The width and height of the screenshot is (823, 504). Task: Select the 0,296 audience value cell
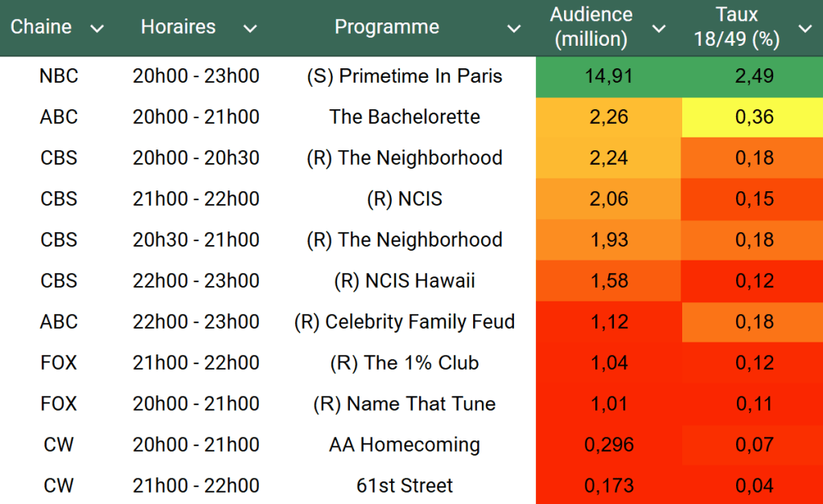pyautogui.click(x=609, y=445)
